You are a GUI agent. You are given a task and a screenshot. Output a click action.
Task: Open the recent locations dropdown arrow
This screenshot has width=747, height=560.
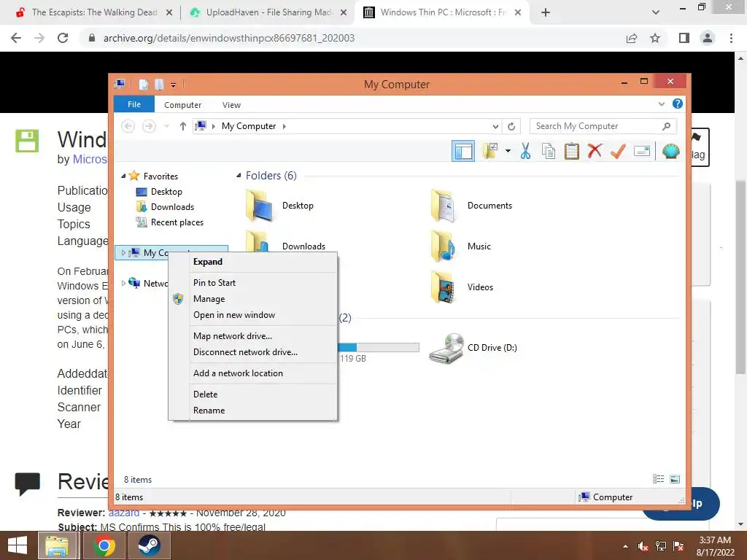(166, 126)
